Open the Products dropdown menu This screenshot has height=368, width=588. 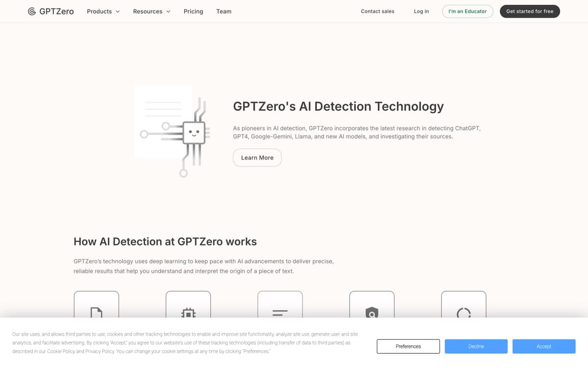click(103, 11)
